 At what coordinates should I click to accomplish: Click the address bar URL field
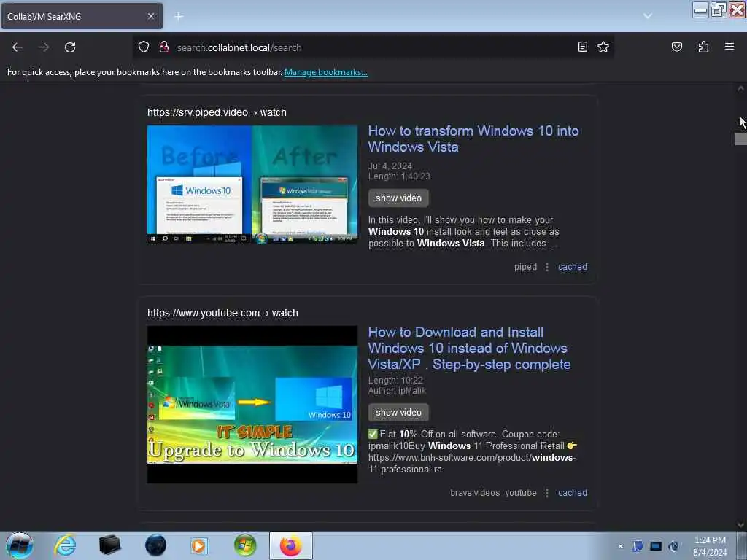(374, 47)
